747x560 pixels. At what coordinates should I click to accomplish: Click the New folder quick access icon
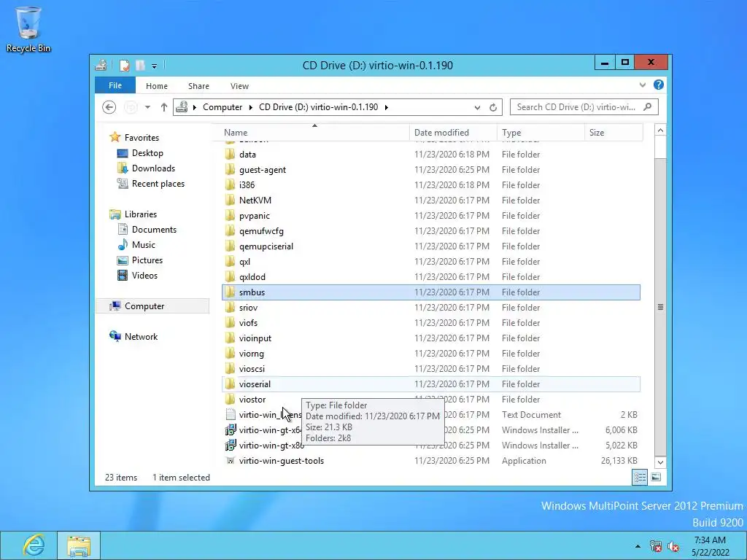point(140,65)
